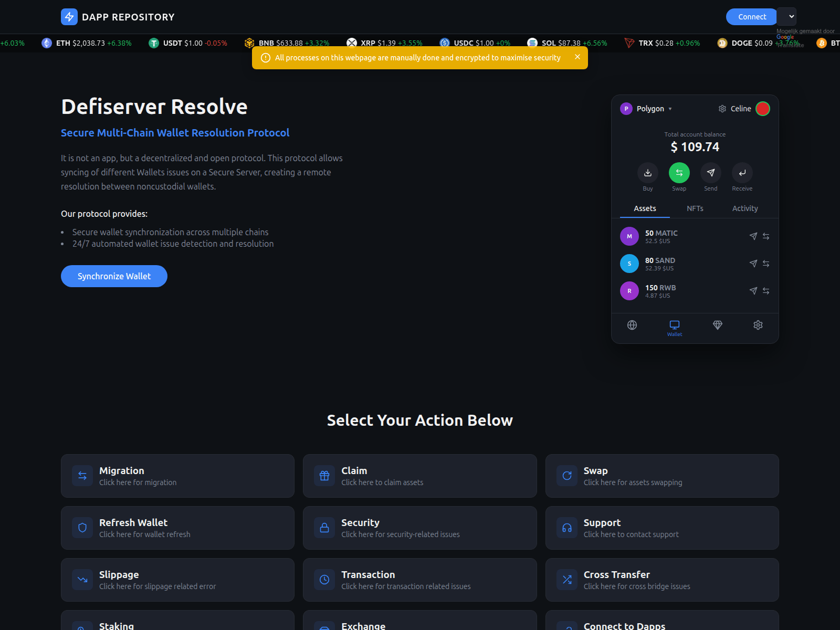Swap the 80 SAND asset
This screenshot has width=840, height=630.
click(x=766, y=264)
